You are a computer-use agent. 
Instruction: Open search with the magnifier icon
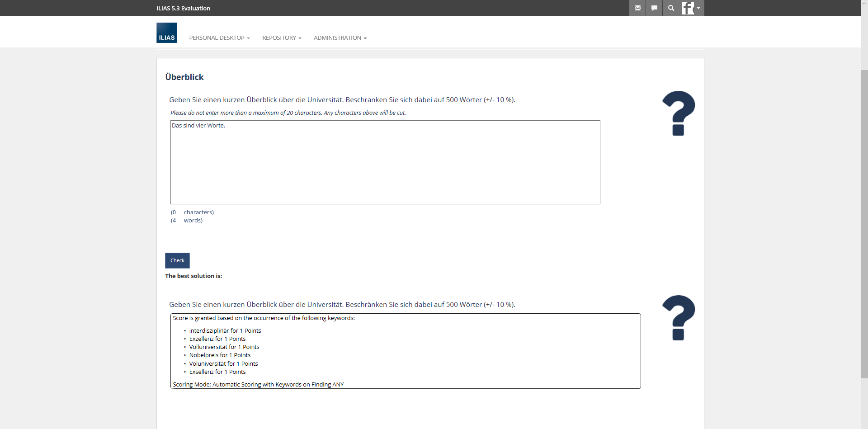671,8
